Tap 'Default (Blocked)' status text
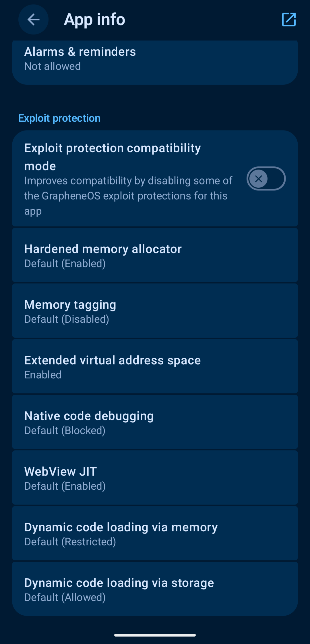Image resolution: width=310 pixels, height=644 pixels. 65,431
